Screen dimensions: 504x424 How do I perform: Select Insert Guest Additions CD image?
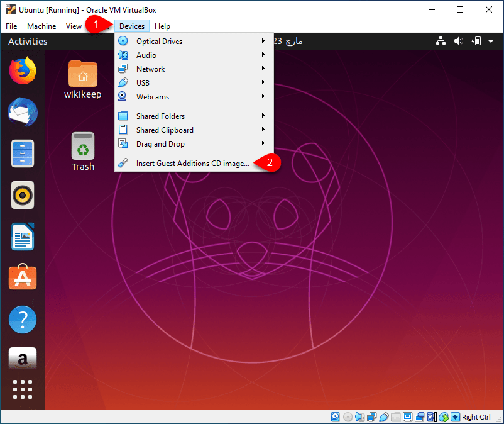pyautogui.click(x=194, y=164)
